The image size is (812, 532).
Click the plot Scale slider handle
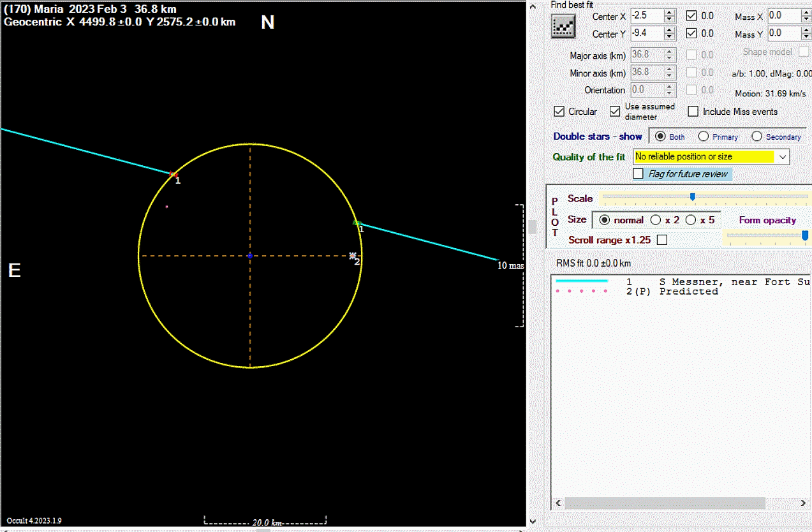click(x=692, y=197)
